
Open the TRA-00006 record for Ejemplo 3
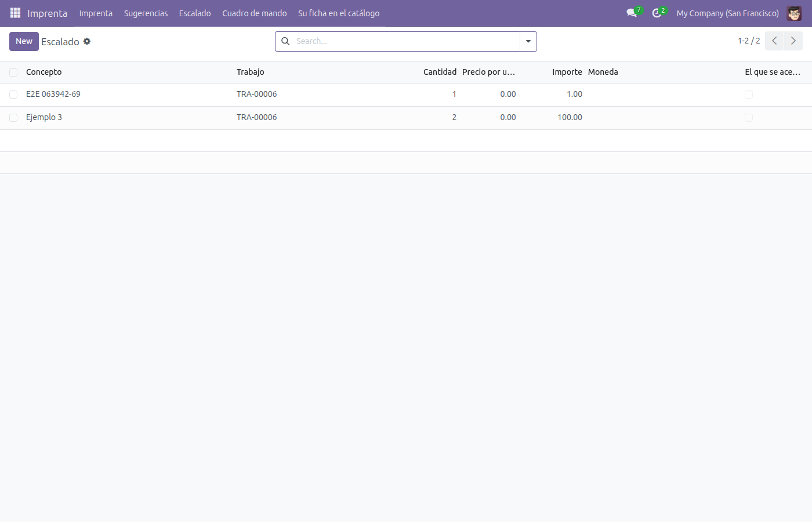coord(256,117)
